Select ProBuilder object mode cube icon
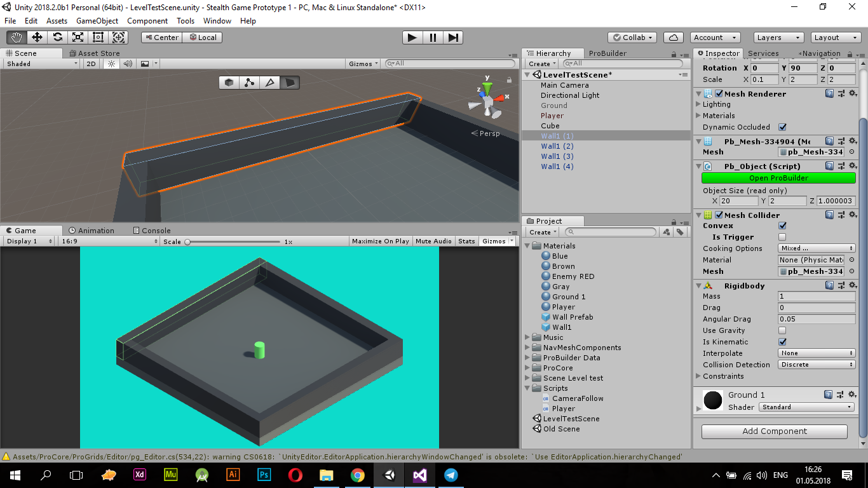This screenshot has width=868, height=488. tap(229, 83)
